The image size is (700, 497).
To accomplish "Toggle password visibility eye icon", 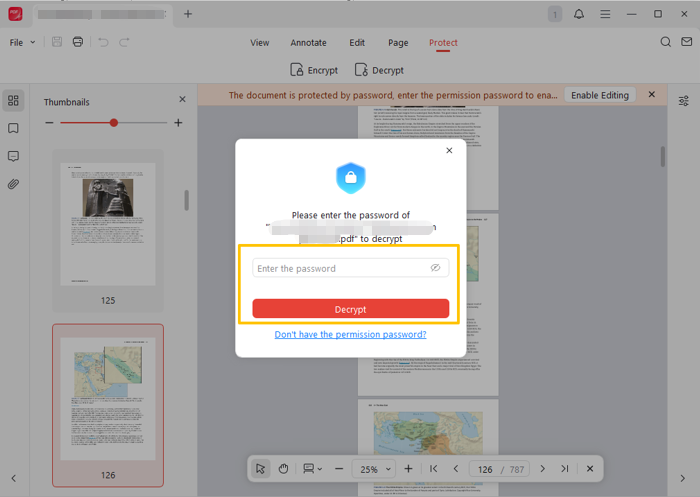I will coord(435,267).
